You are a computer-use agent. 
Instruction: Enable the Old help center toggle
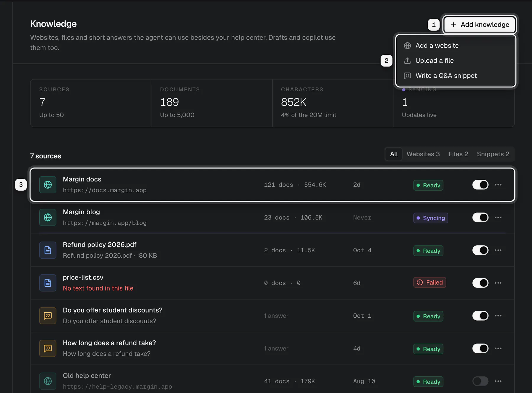480,381
